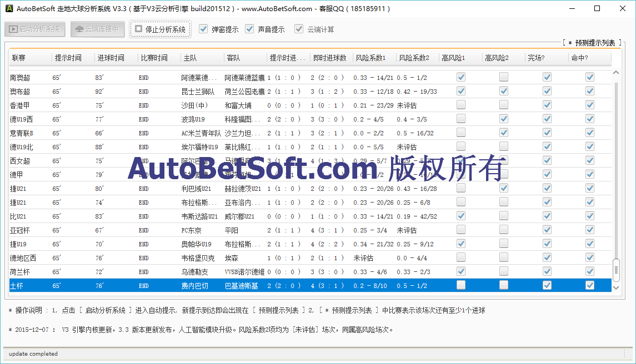Toggle the 声音提示 checkbox
Screen dimensions: 636x364
click(249, 29)
